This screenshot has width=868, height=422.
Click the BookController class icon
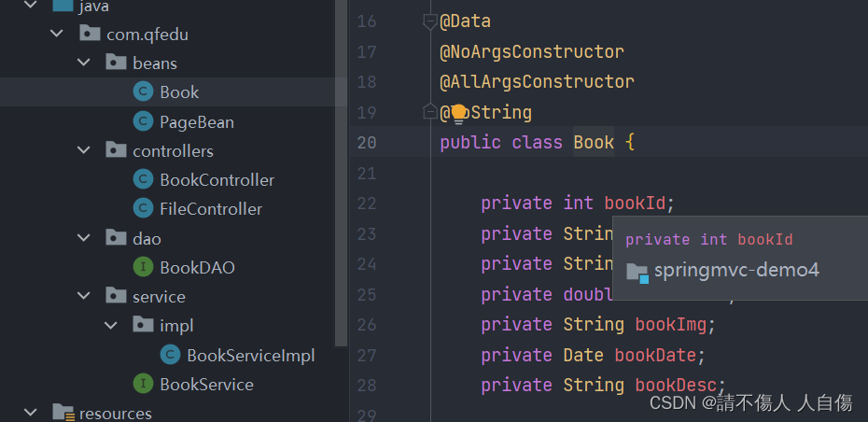point(144,179)
